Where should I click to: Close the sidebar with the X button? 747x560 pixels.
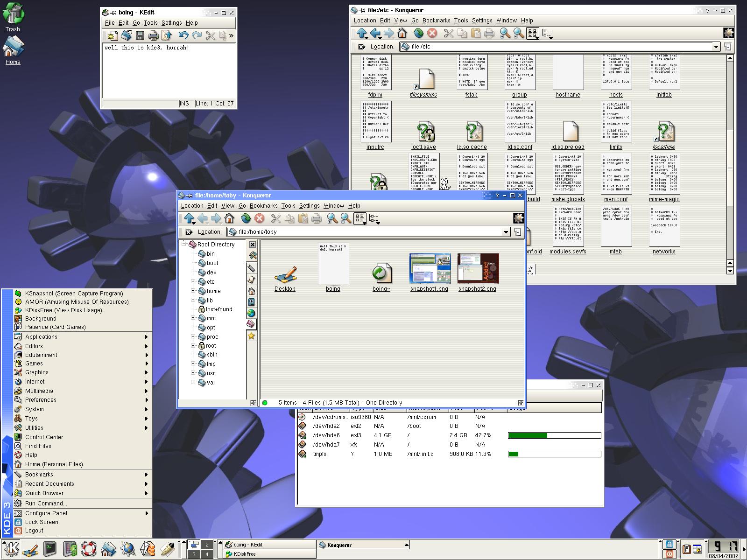pyautogui.click(x=252, y=245)
